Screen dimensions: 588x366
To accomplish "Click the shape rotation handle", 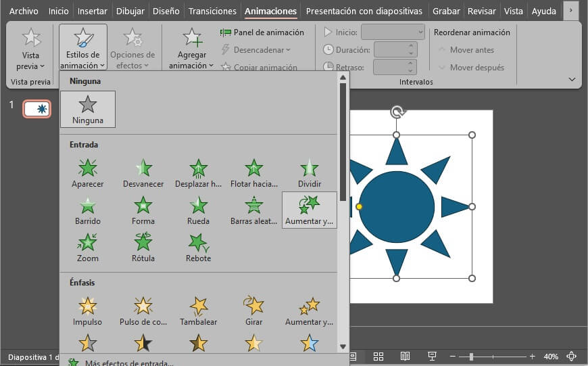I will pyautogui.click(x=397, y=112).
